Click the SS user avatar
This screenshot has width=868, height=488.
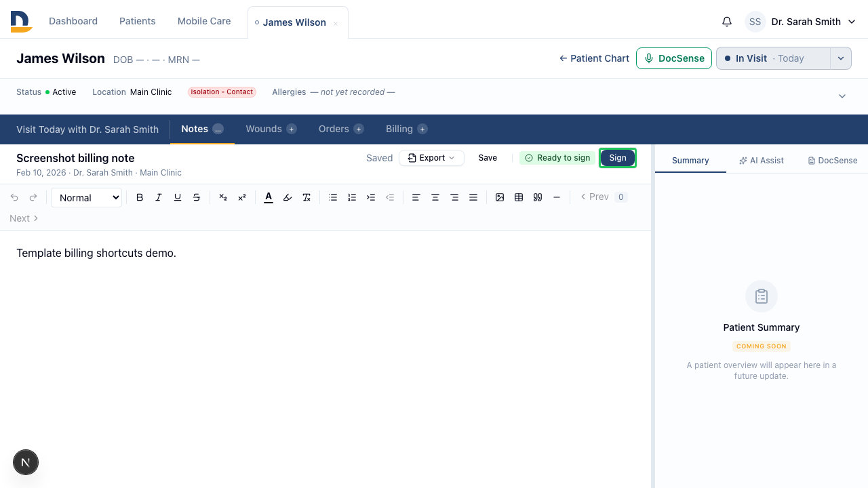click(x=755, y=22)
